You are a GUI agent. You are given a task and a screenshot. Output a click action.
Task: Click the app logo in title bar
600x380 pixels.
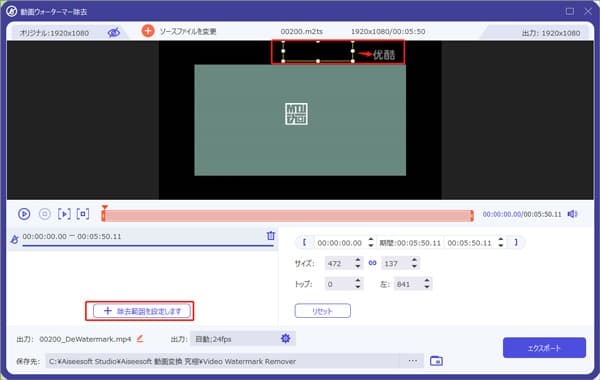click(x=11, y=11)
